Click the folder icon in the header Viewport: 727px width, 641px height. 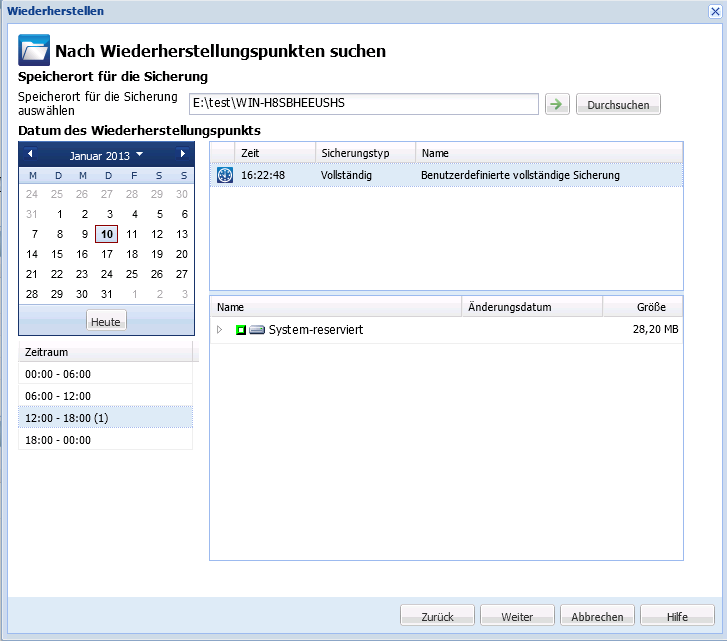(34, 51)
